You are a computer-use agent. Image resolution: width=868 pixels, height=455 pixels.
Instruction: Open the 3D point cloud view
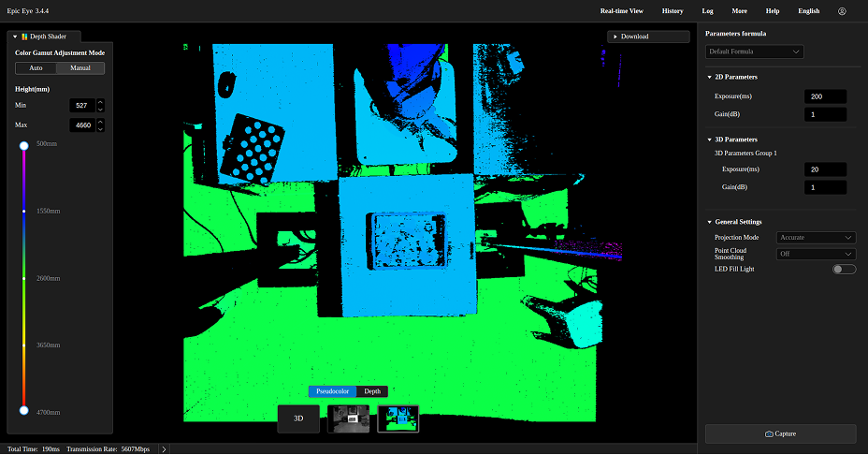[x=298, y=418]
